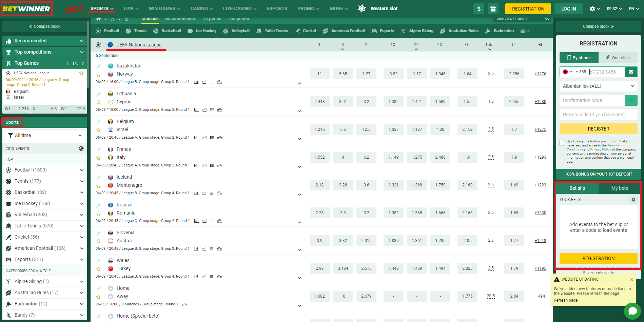Open the SPORTS menu
644x322 pixels.
click(102, 8)
